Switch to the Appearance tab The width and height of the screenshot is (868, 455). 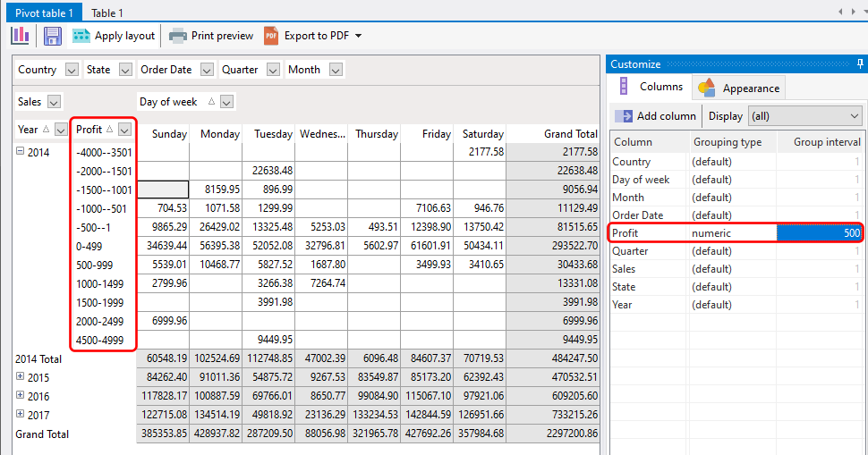pos(739,88)
